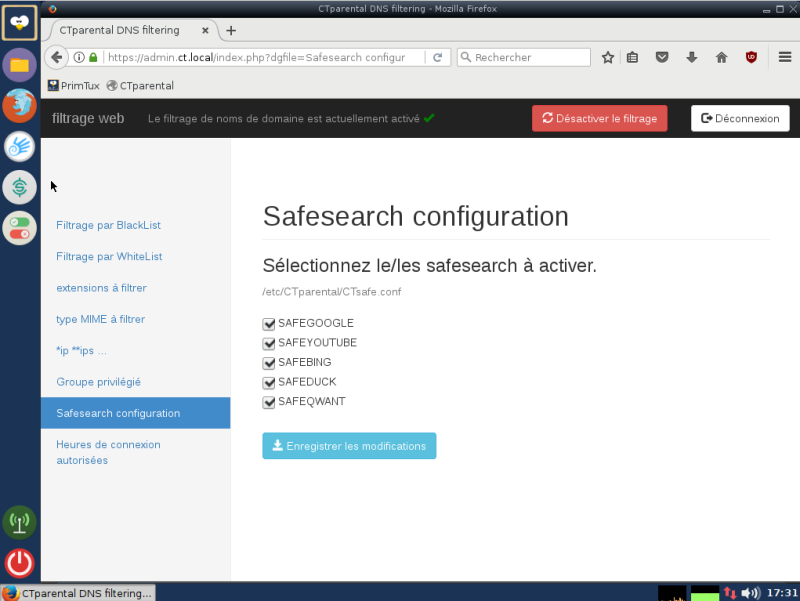Open Heures de connexion autorisées
The image size is (800, 601).
click(108, 453)
